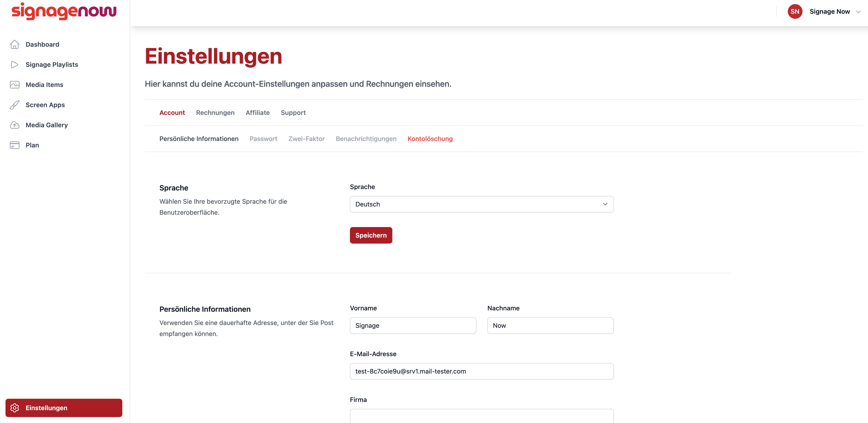
Task: Open the Plan page
Action: 32,145
